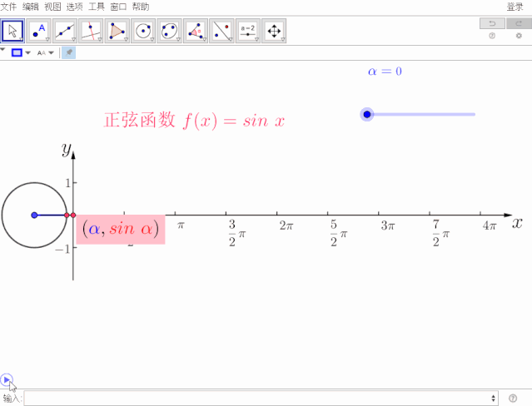
Task: Select the Circle with center tool
Action: pyautogui.click(x=143, y=31)
